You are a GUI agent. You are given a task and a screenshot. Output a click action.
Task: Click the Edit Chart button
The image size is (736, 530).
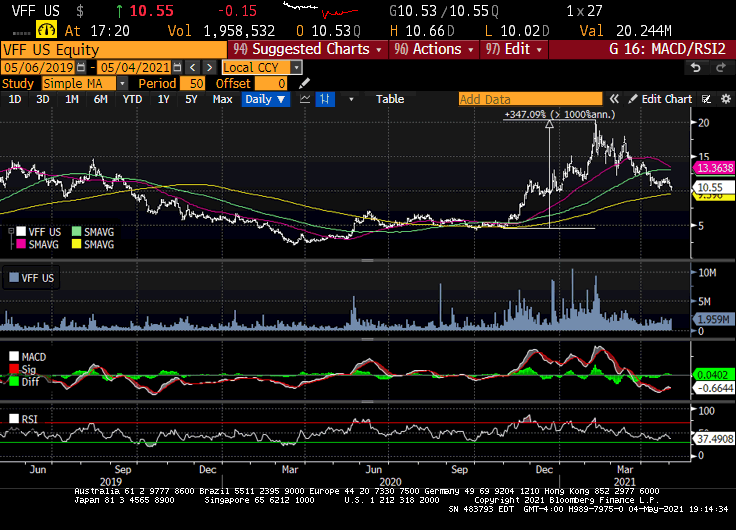pos(661,99)
